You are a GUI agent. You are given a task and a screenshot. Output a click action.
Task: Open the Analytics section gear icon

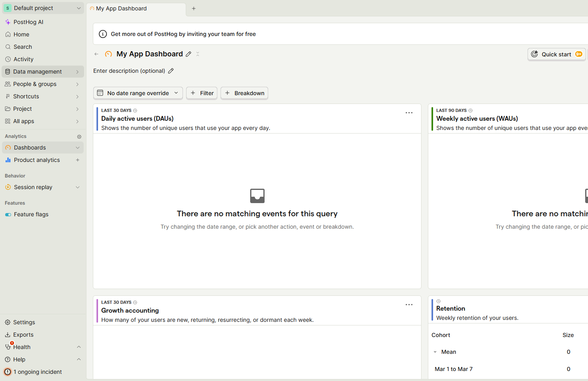coord(79,137)
